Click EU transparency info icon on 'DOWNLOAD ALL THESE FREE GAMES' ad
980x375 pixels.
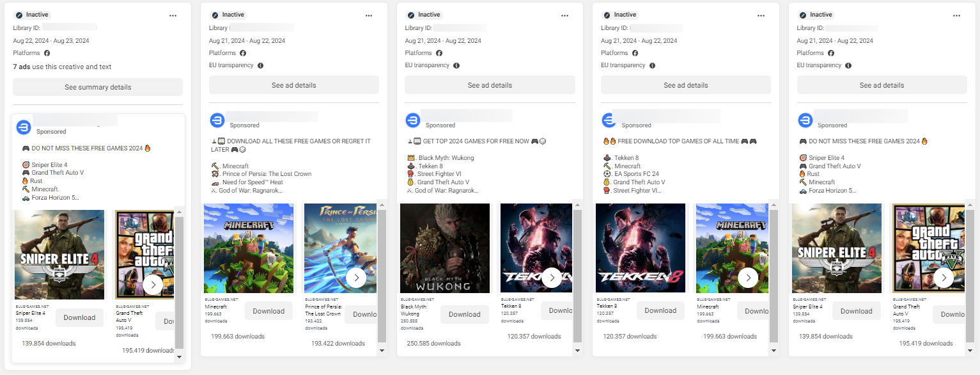260,65
